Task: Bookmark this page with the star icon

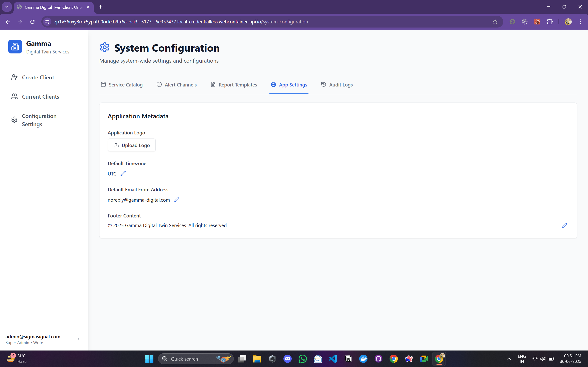Action: click(x=495, y=22)
